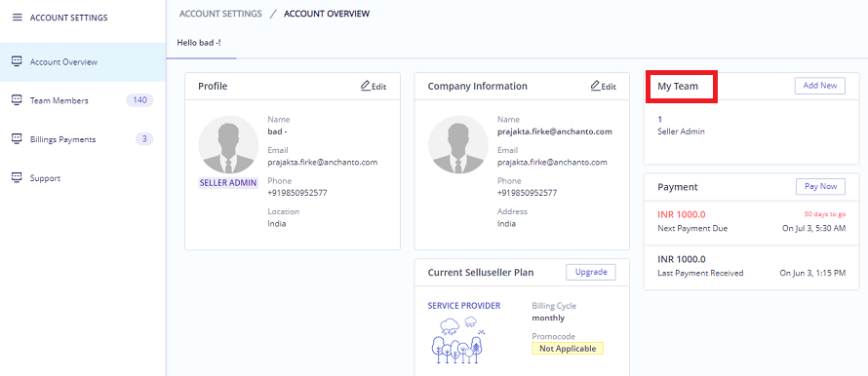Click the Service Provider plan illustration

tap(458, 340)
